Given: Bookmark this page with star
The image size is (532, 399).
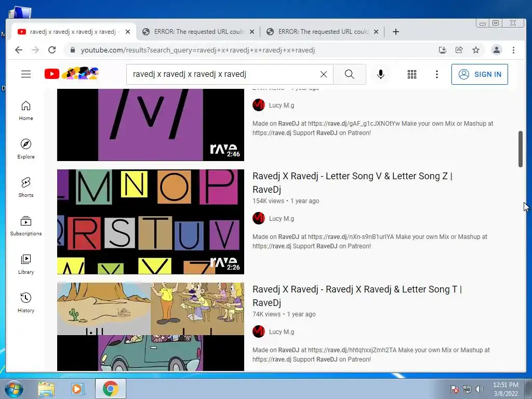Looking at the screenshot, I should (x=476, y=50).
